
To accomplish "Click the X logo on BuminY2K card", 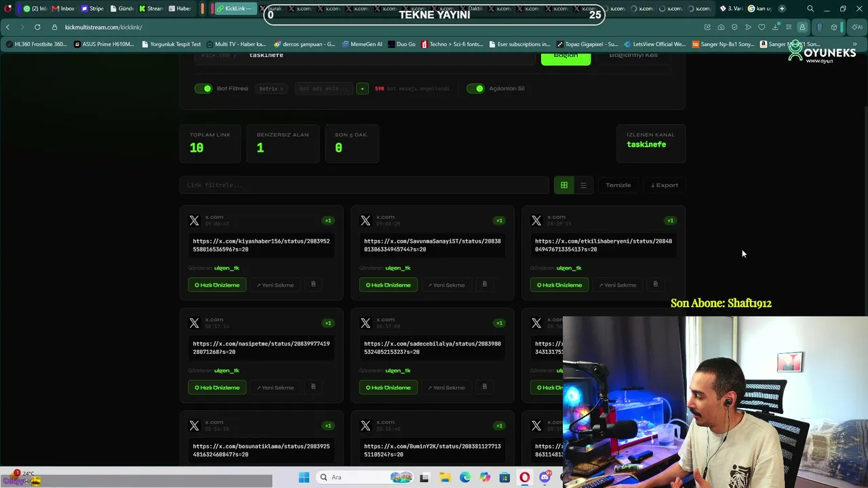I will pyautogui.click(x=366, y=426).
